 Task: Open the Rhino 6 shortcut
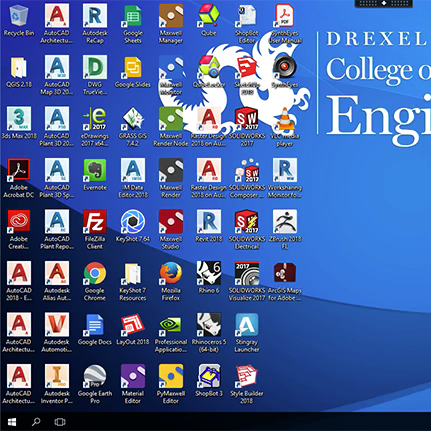tap(209, 273)
